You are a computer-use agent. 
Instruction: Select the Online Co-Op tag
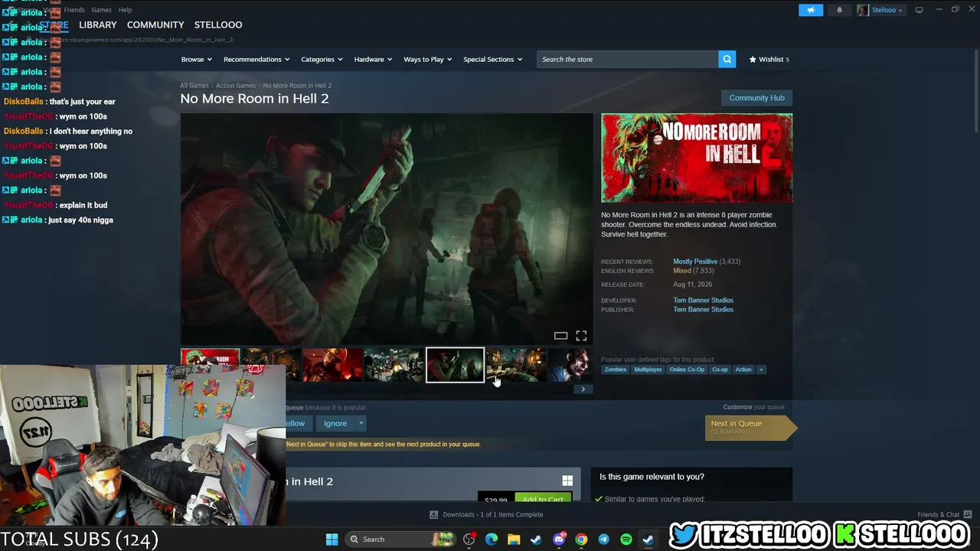click(x=687, y=370)
